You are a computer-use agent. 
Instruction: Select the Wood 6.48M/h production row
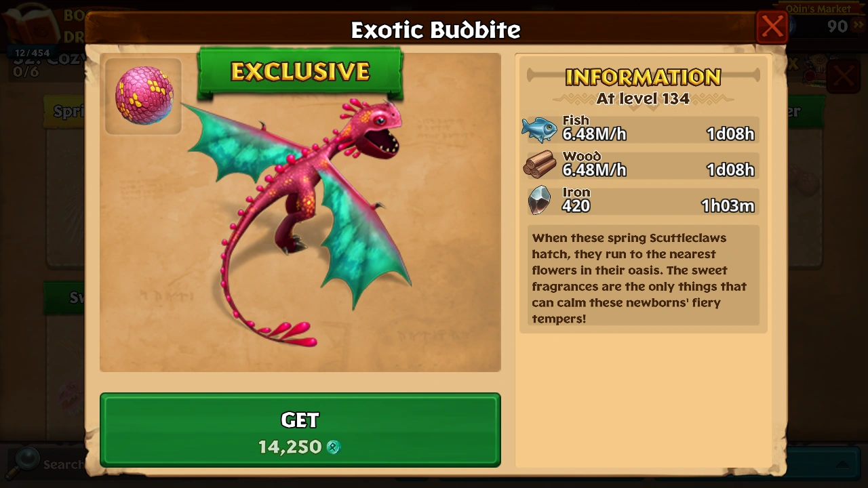[641, 165]
